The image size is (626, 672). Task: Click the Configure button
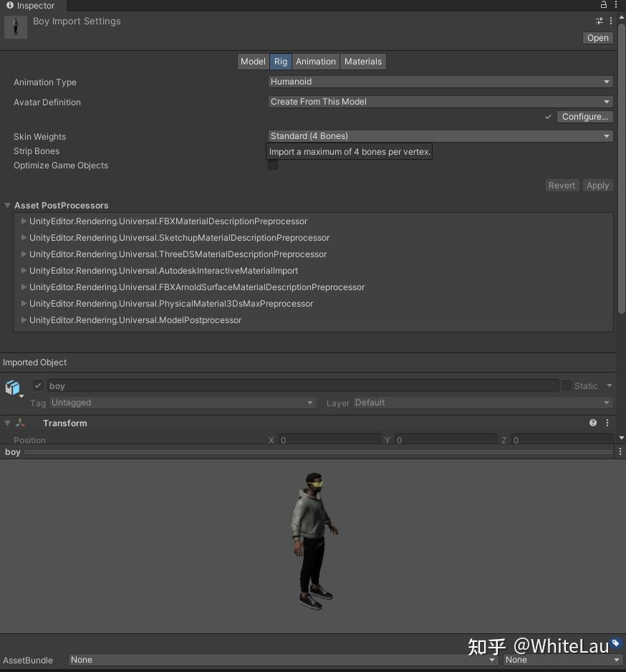point(584,116)
